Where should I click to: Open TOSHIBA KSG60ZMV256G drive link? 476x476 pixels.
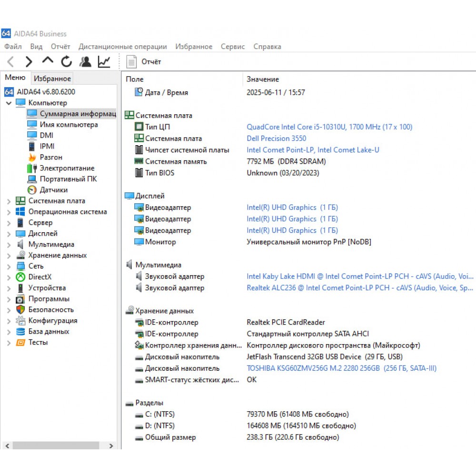[341, 368]
